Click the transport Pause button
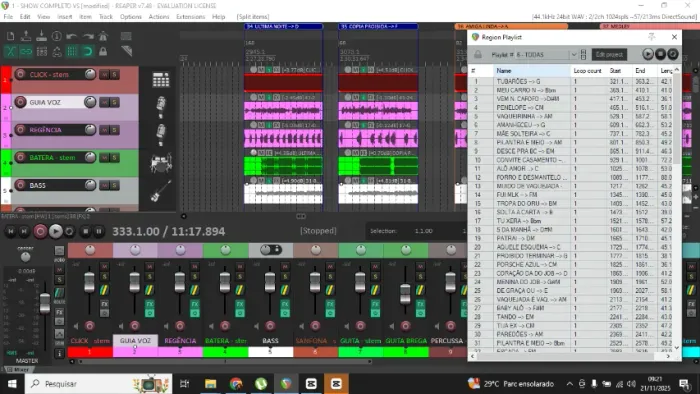This screenshot has height=394, width=700. pos(99,231)
